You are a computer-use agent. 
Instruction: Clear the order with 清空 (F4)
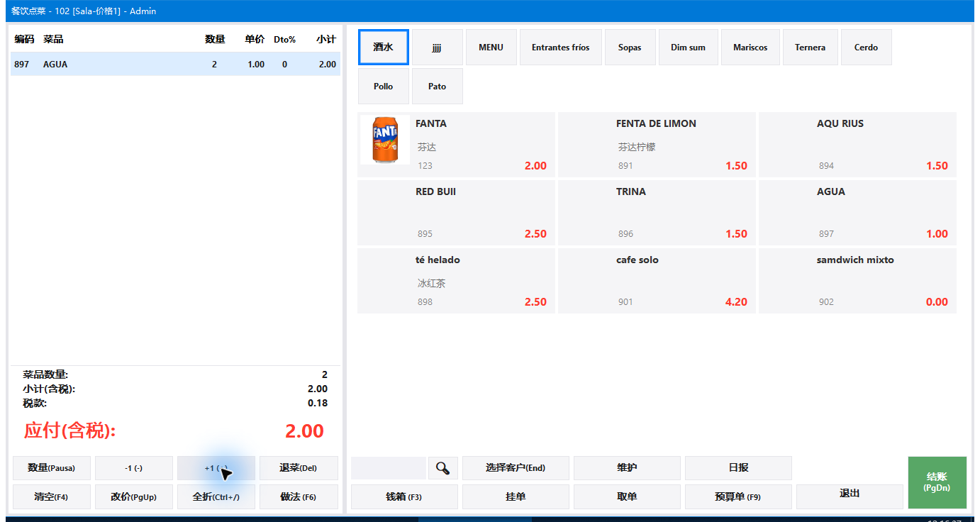51,497
